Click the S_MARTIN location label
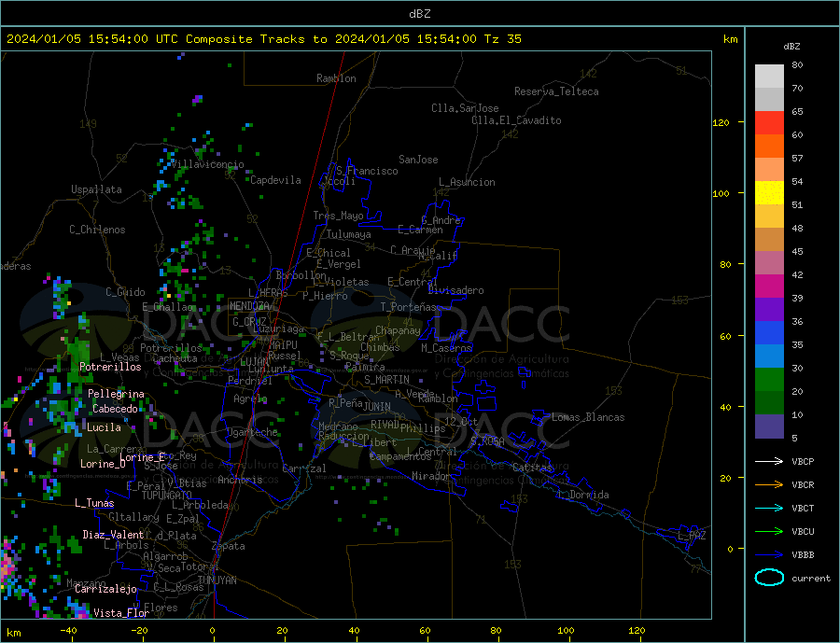 (386, 380)
